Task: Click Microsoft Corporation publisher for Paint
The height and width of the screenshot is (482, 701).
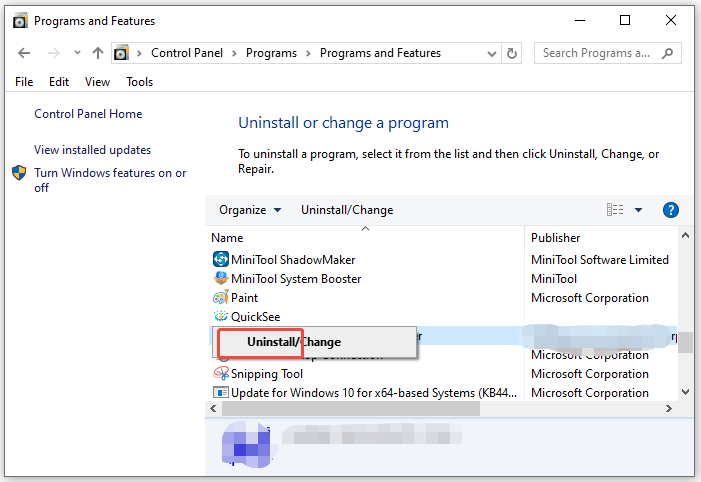Action: click(x=590, y=298)
